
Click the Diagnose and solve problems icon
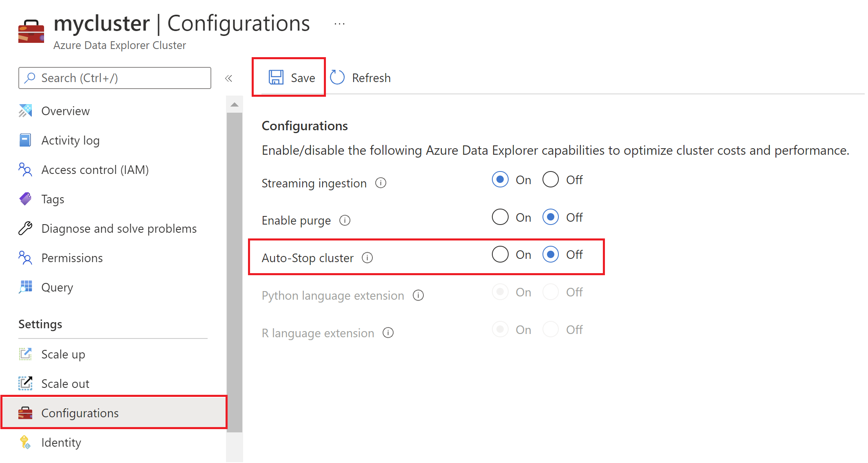pyautogui.click(x=26, y=228)
